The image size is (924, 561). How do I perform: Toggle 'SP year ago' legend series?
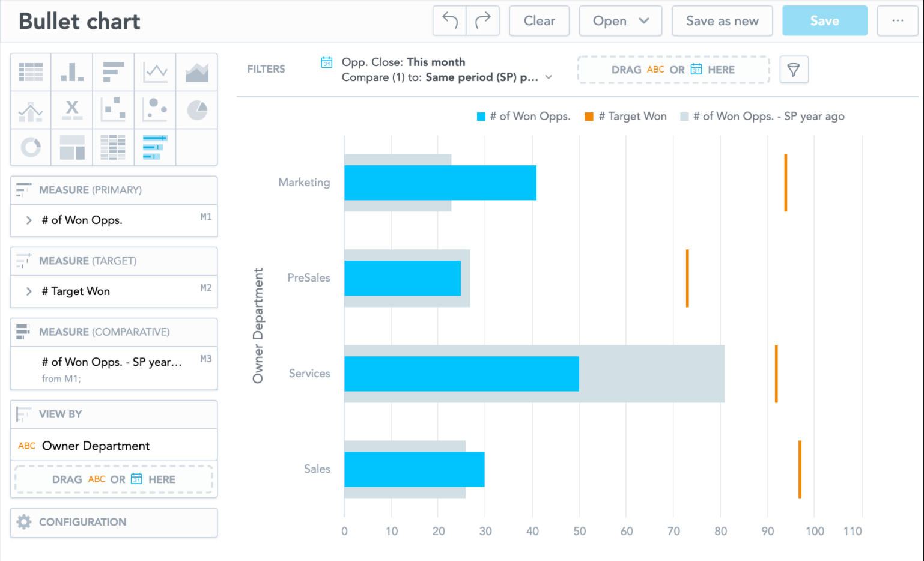762,117
